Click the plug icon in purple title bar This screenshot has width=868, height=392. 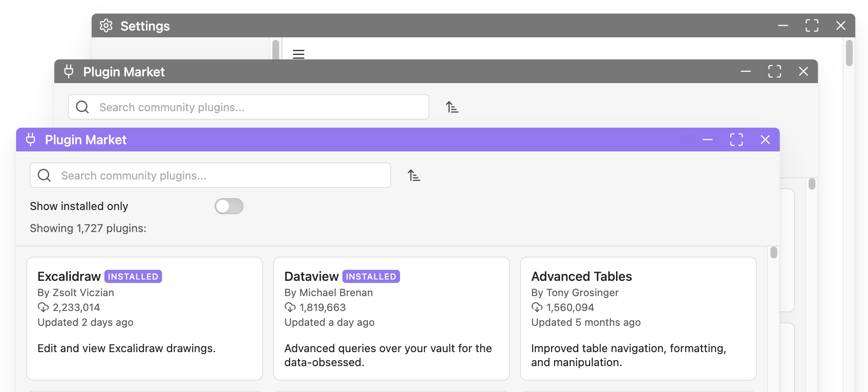[x=31, y=140]
